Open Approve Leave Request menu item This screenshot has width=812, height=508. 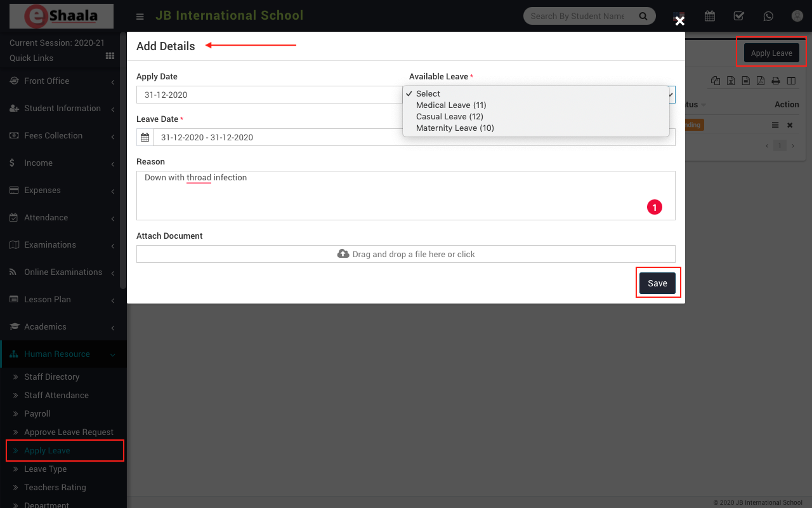pos(69,432)
